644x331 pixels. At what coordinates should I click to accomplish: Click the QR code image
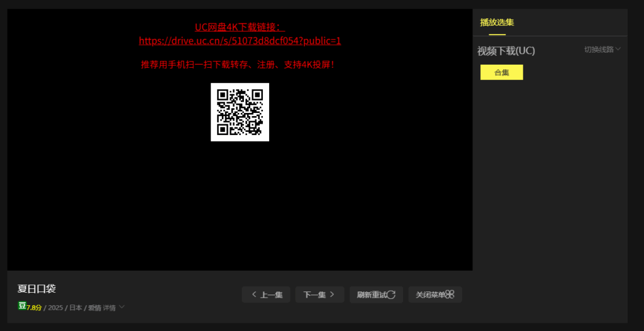pos(240,112)
